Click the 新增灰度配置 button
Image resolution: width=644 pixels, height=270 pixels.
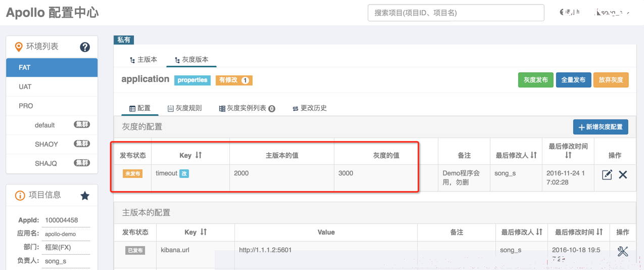point(601,127)
